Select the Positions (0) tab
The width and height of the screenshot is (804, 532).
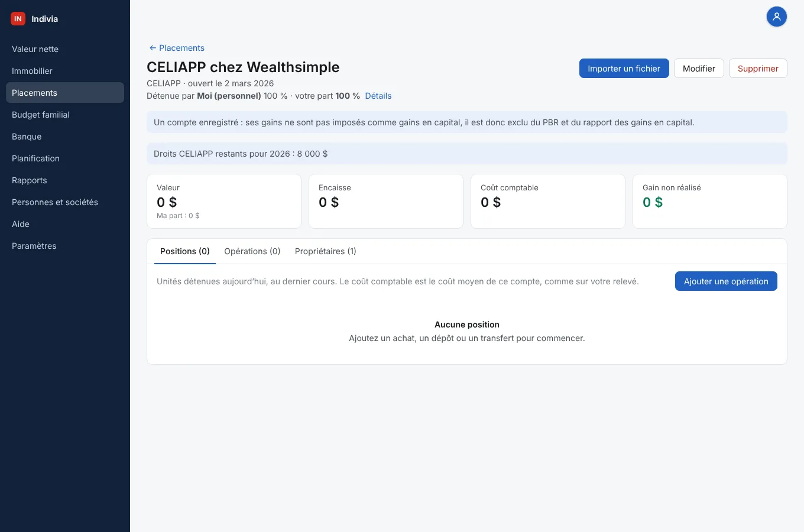pyautogui.click(x=185, y=251)
